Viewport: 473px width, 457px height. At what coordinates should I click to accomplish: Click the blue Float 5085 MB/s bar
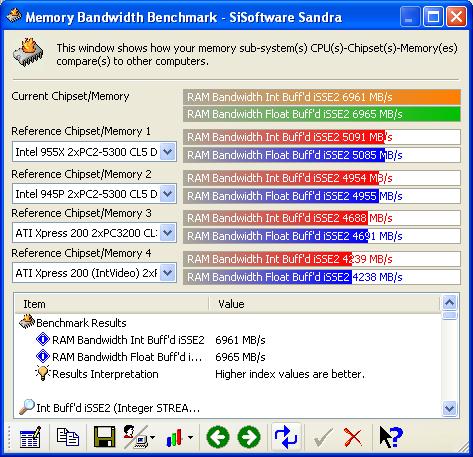322,155
